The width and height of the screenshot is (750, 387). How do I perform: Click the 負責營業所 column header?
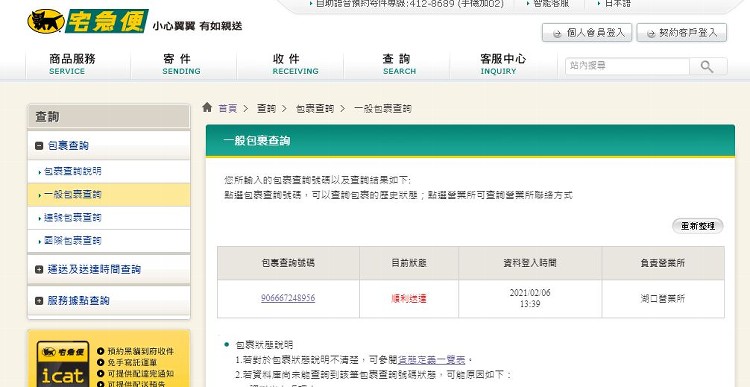pyautogui.click(x=662, y=263)
